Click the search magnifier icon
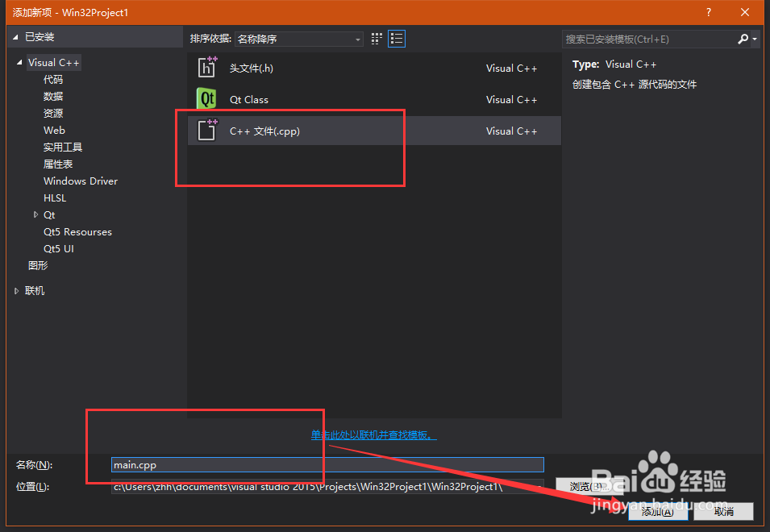 (743, 39)
